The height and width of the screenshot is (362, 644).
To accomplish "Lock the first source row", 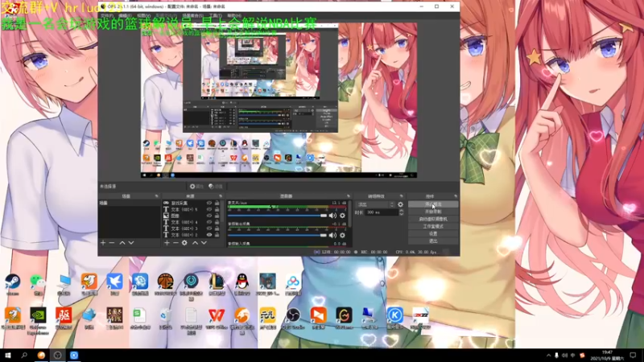I will point(217,204).
